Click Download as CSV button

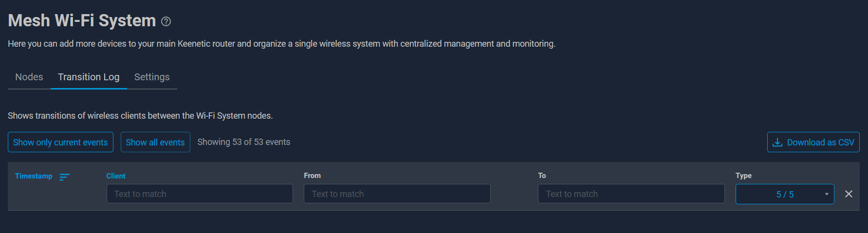(x=813, y=142)
